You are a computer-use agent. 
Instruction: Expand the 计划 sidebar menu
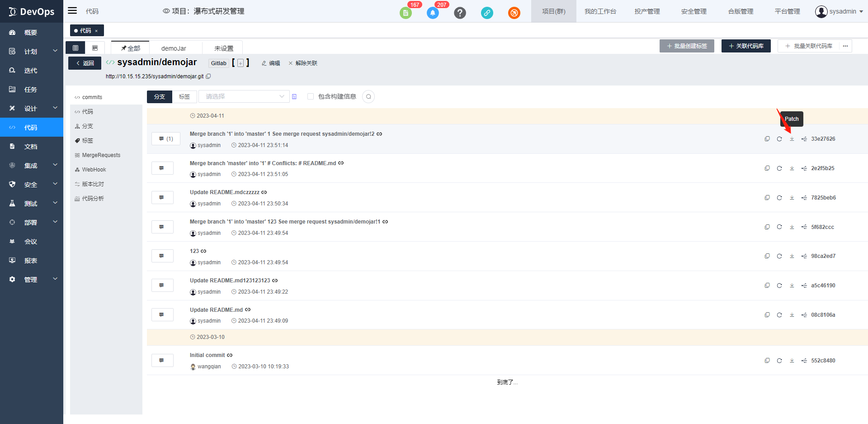click(x=32, y=52)
